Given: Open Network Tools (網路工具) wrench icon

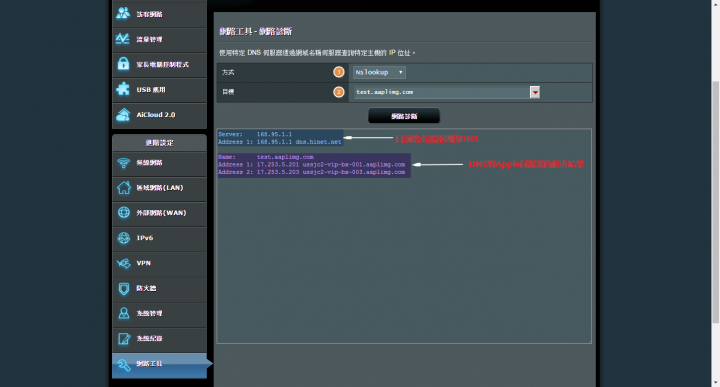Looking at the screenshot, I should (124, 365).
